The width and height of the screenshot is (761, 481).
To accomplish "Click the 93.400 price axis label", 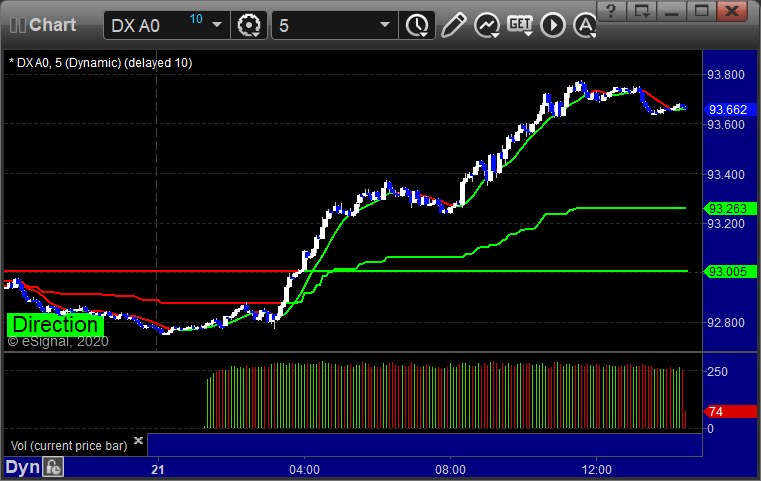I will 726,175.
